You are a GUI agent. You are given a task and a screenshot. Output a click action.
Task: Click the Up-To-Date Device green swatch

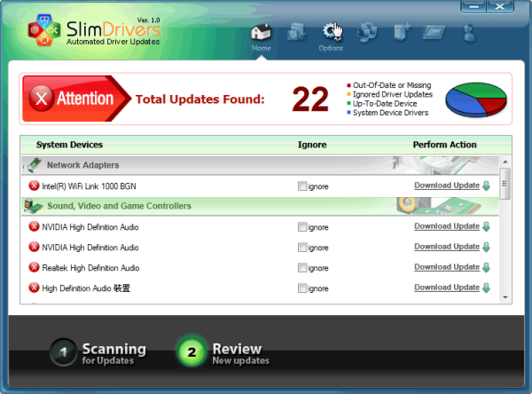(x=348, y=103)
